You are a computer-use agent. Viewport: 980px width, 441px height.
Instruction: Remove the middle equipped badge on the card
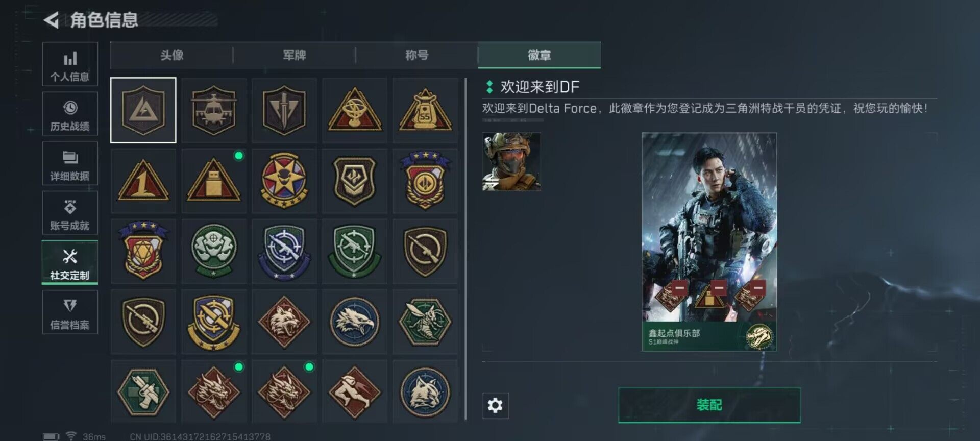point(719,287)
